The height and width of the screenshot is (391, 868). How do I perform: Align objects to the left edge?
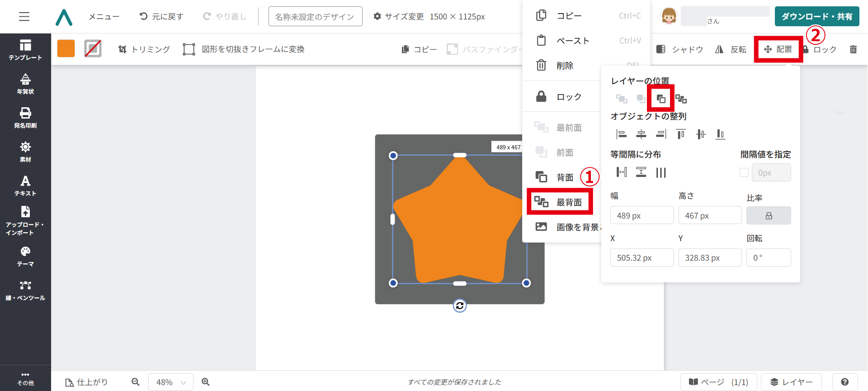coord(622,134)
